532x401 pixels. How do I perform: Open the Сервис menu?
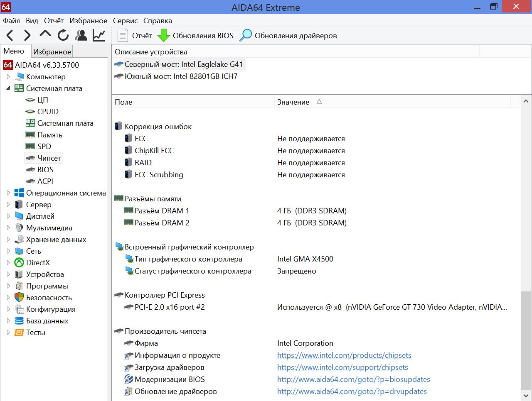[x=126, y=21]
